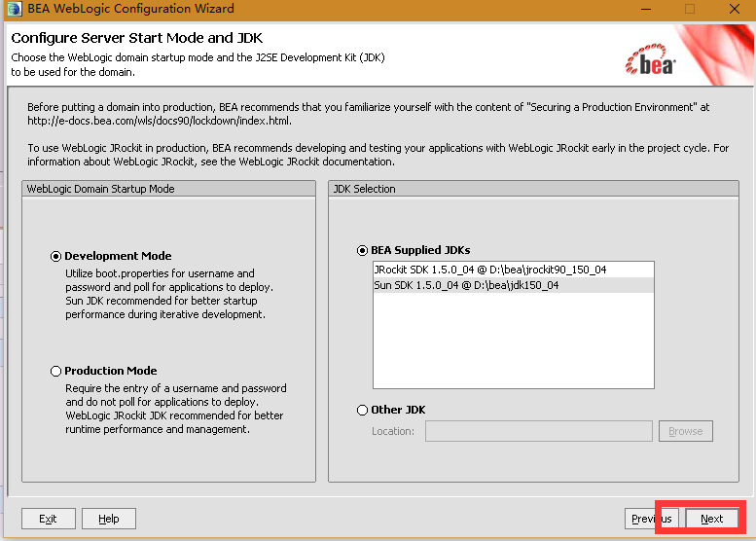Close the Configuration Wizard window
Viewport: 756px width, 541px height.
click(x=735, y=9)
